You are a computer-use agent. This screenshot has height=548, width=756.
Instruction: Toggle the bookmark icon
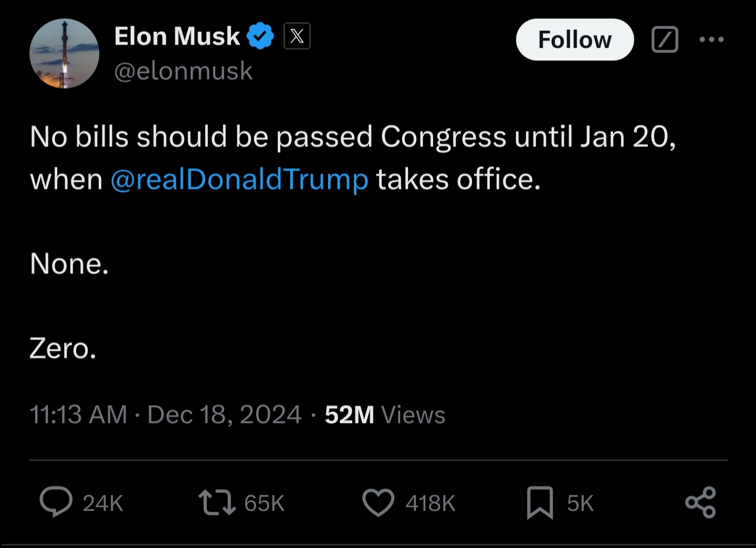pos(540,502)
